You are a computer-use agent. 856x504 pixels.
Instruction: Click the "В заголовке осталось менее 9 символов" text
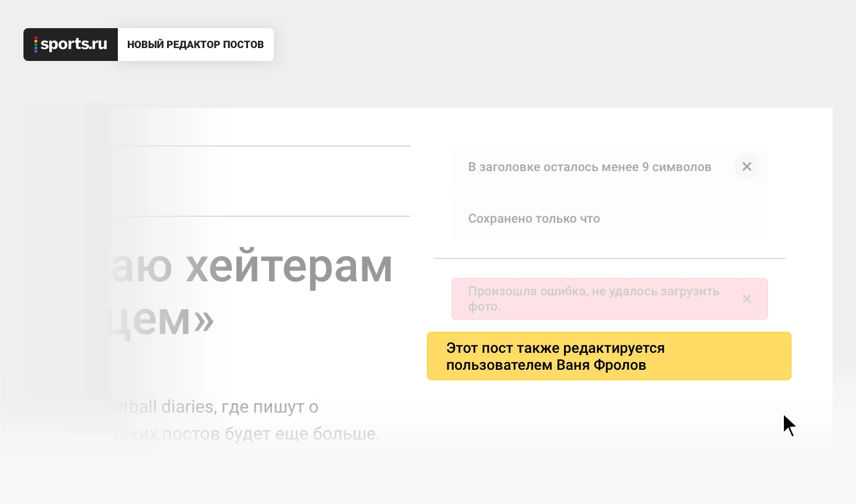point(589,167)
